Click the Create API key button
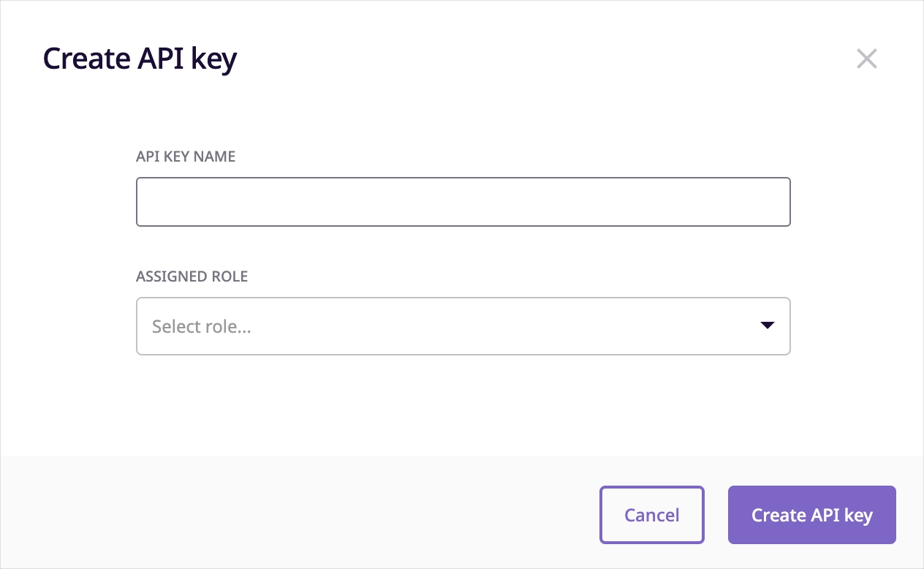 [811, 515]
